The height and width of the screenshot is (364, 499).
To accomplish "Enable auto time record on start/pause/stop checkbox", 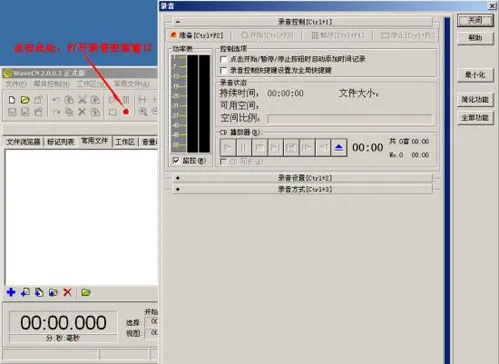I will [x=224, y=59].
